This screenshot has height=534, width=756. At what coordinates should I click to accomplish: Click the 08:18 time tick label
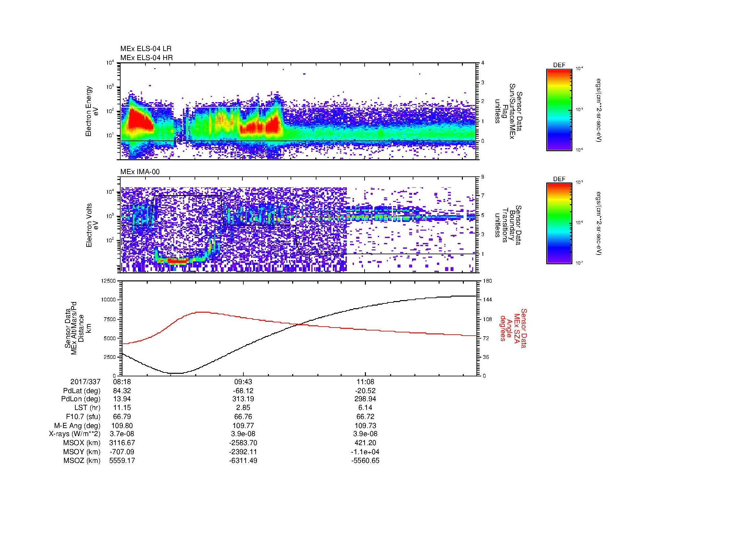tap(122, 382)
